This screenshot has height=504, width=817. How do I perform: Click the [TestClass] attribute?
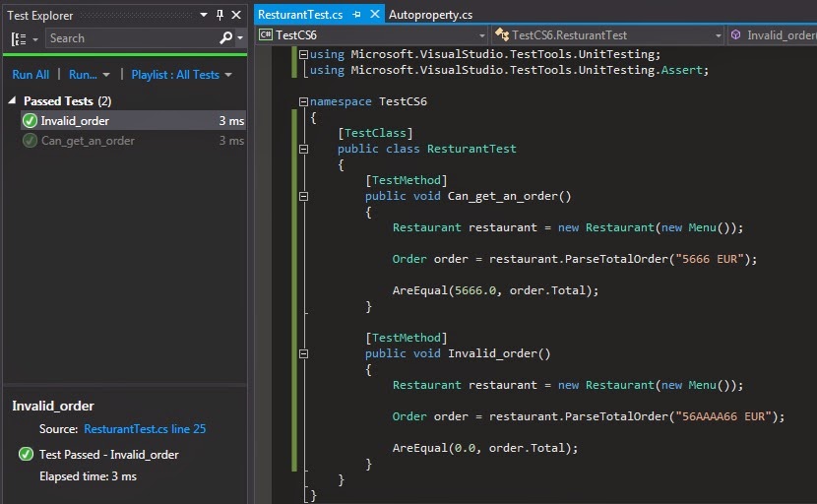point(375,133)
